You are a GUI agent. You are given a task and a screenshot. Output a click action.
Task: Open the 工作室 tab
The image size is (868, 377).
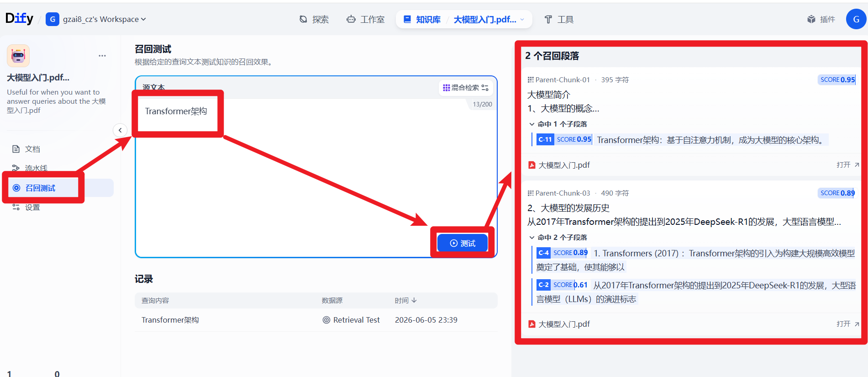(366, 19)
